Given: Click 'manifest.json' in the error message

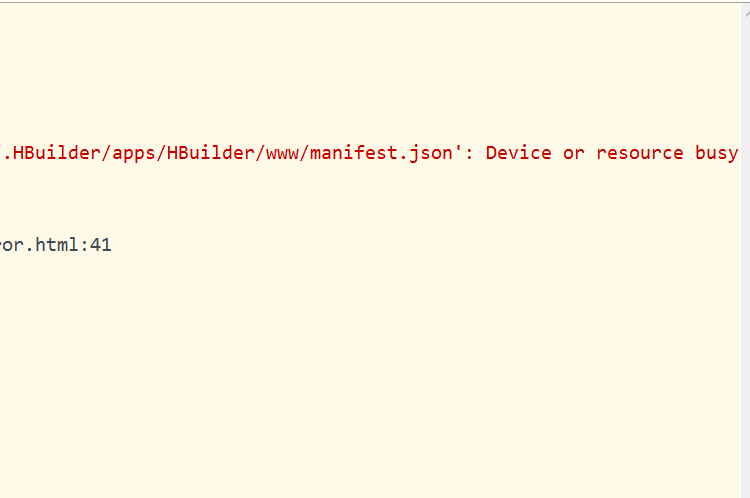Looking at the screenshot, I should click(x=381, y=153).
